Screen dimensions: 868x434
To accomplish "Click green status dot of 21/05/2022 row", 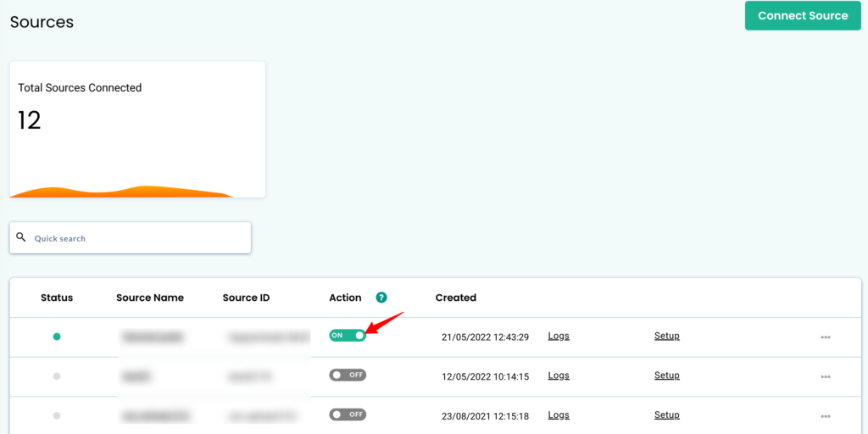I will (x=57, y=337).
